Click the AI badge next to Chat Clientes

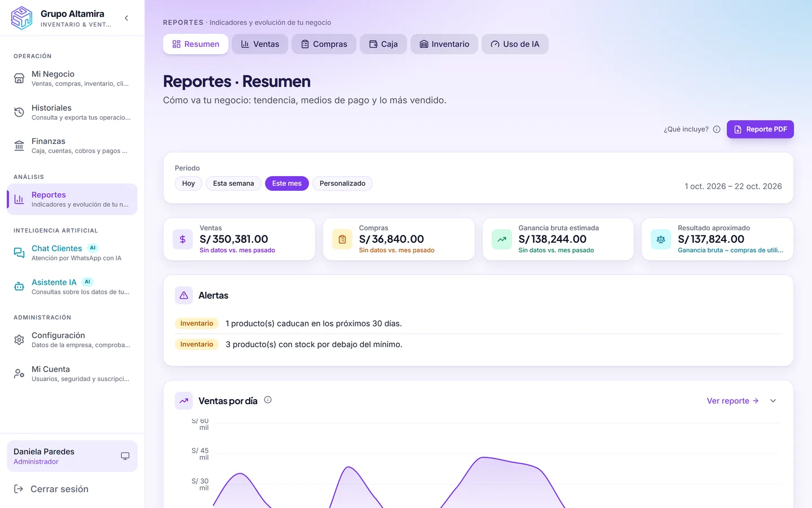(92, 248)
